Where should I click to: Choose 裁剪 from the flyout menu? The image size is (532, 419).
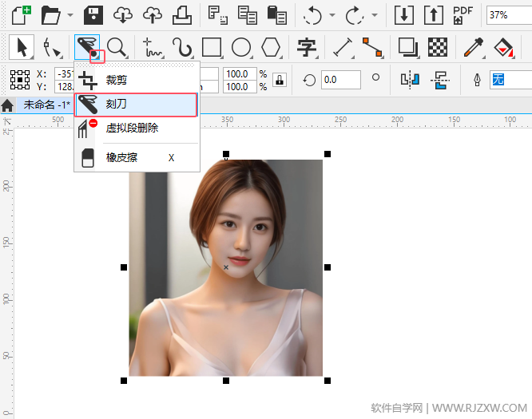(137, 80)
